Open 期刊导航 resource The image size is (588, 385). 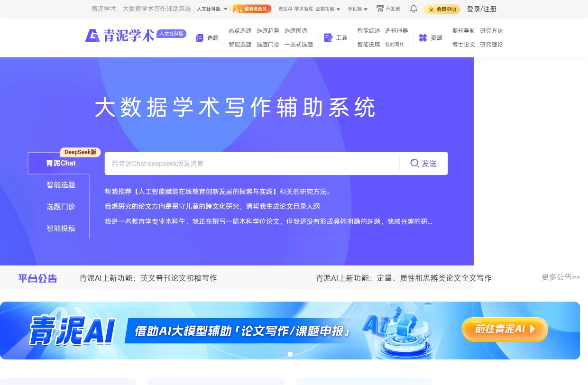[464, 31]
